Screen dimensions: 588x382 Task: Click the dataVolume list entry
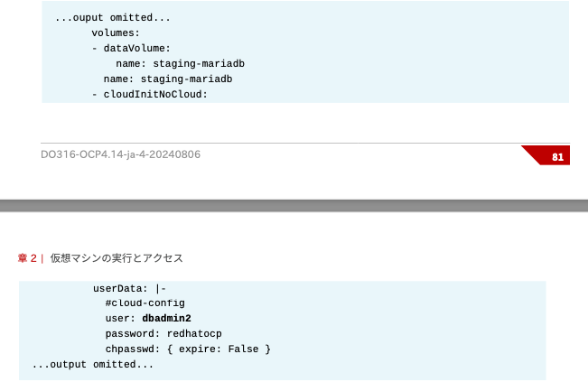click(131, 47)
